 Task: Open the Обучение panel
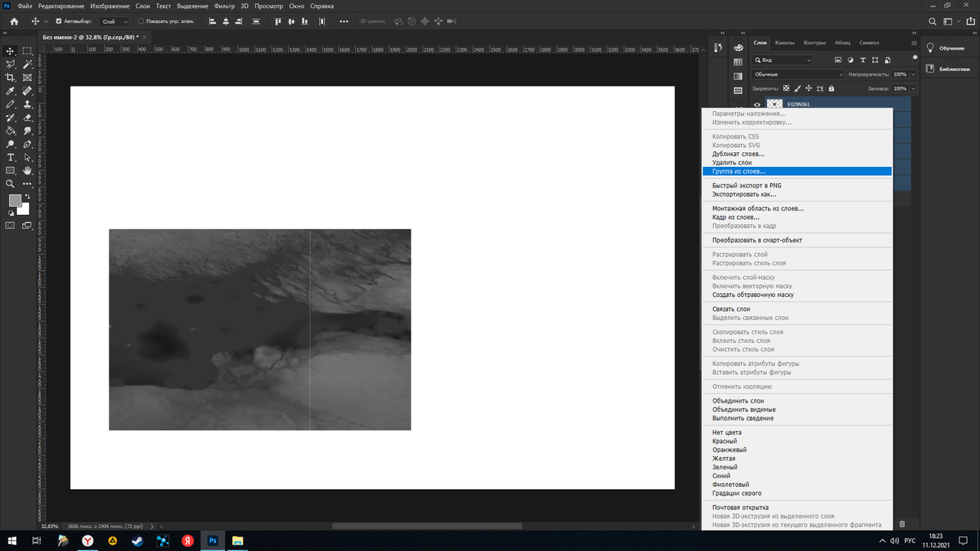click(951, 47)
